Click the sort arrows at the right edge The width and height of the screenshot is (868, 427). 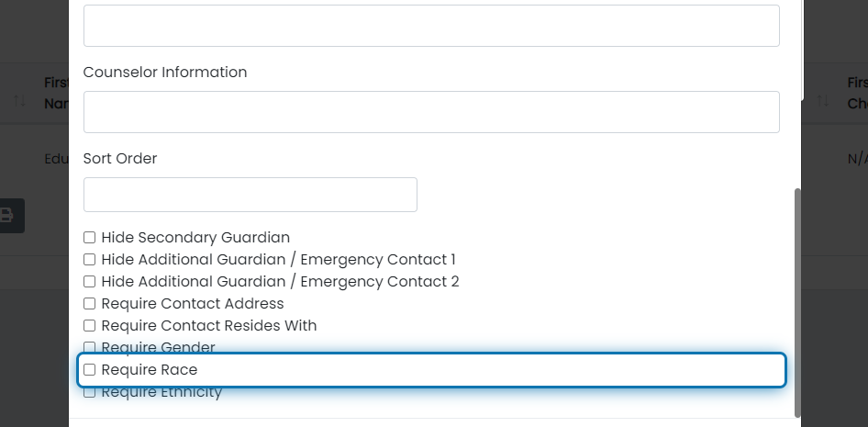pyautogui.click(x=823, y=101)
